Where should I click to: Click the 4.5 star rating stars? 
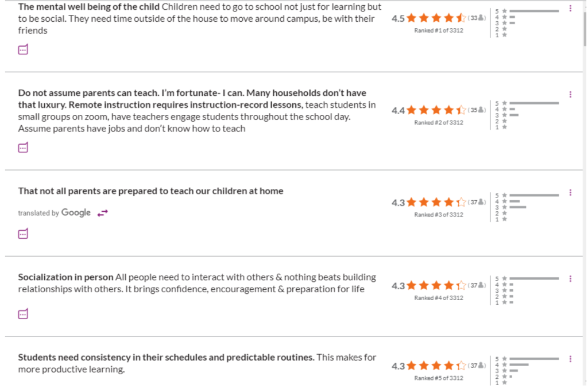coord(436,18)
